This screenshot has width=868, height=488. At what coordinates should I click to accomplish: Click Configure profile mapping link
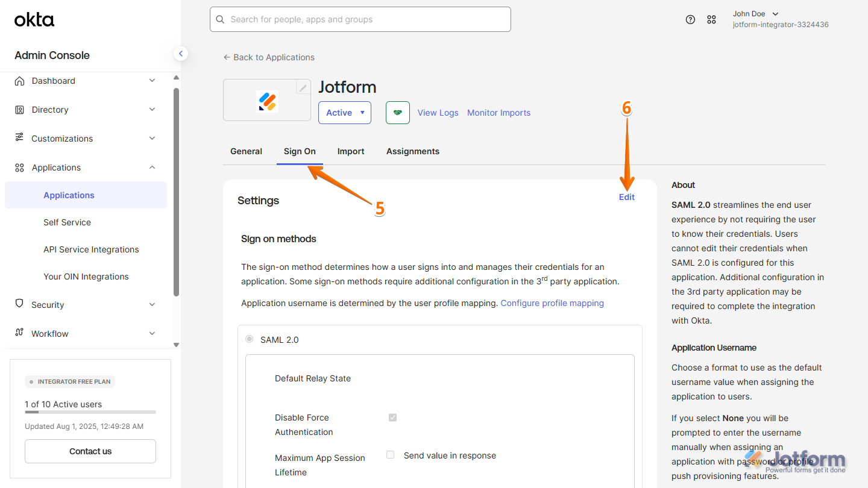552,303
